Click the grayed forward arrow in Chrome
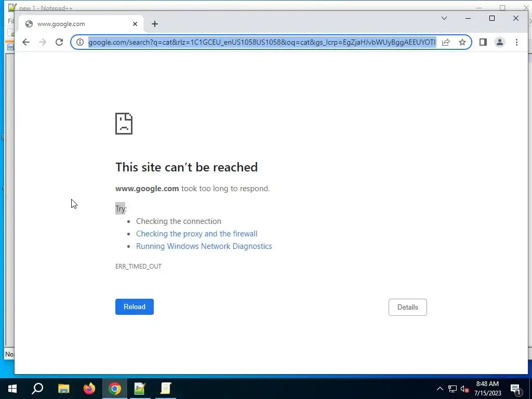The image size is (532, 399). coord(43,42)
